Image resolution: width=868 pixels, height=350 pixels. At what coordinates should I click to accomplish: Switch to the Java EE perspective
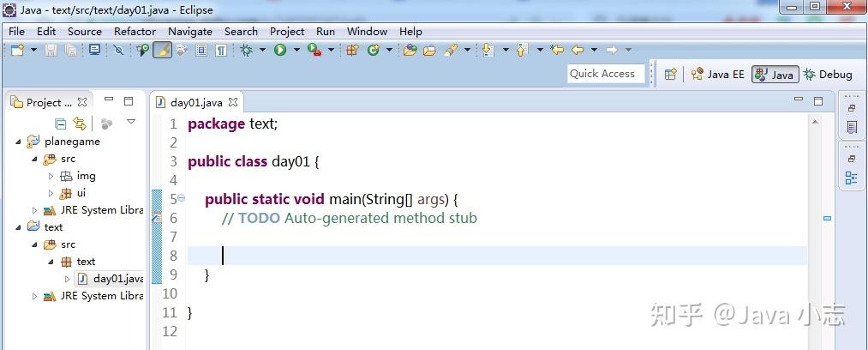pos(717,75)
